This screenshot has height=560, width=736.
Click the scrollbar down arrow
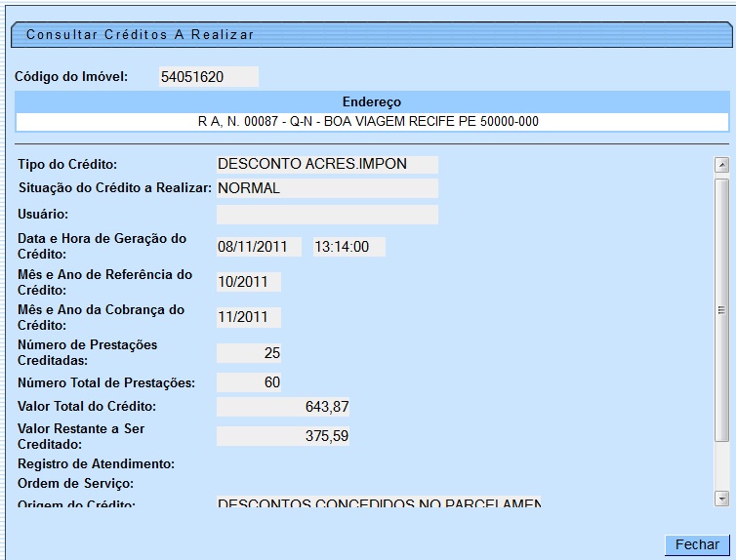[x=721, y=499]
